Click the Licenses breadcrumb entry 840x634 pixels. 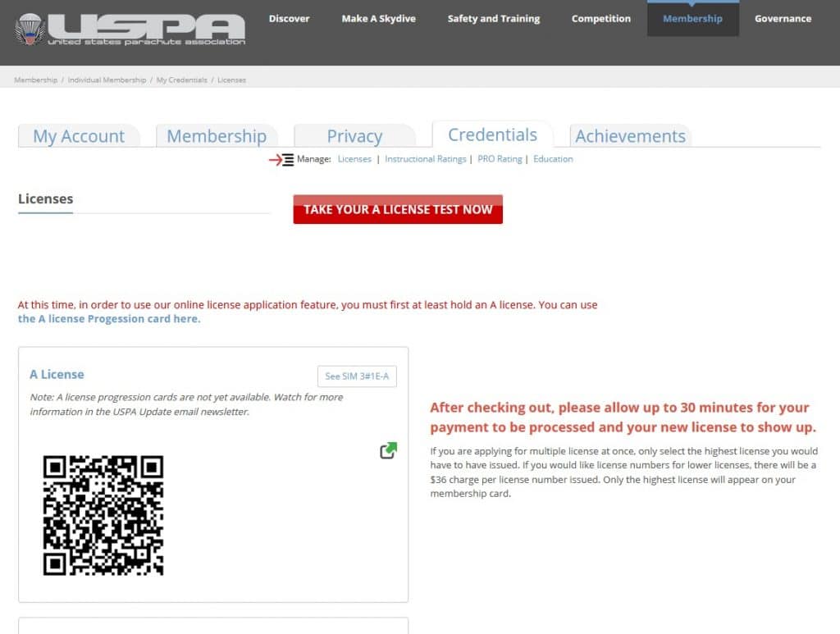[x=231, y=80]
